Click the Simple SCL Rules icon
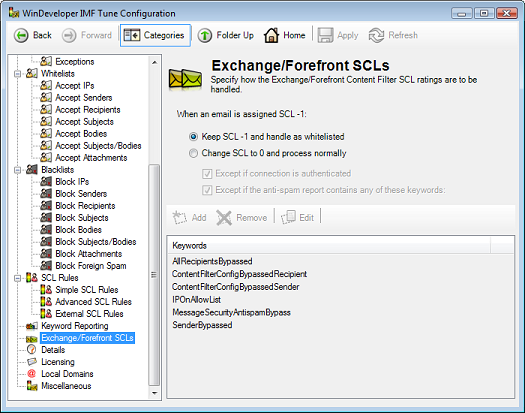The height and width of the screenshot is (413, 525). click(46, 289)
